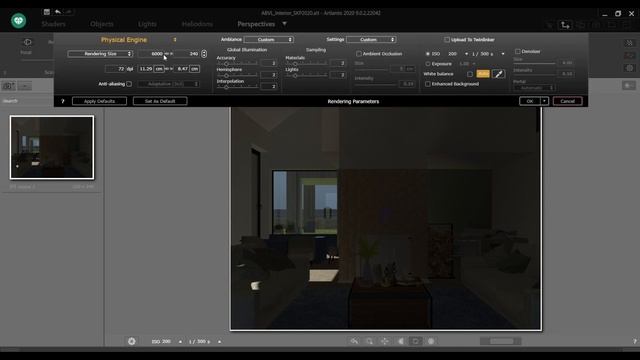Open the Rendering Size dropdown
640x360 pixels.
tap(100, 54)
